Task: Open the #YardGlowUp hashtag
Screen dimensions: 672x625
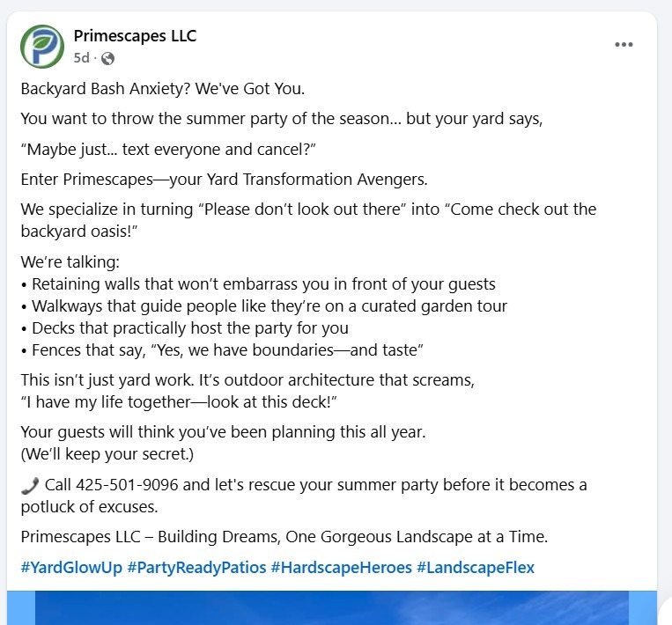Action: (x=71, y=567)
